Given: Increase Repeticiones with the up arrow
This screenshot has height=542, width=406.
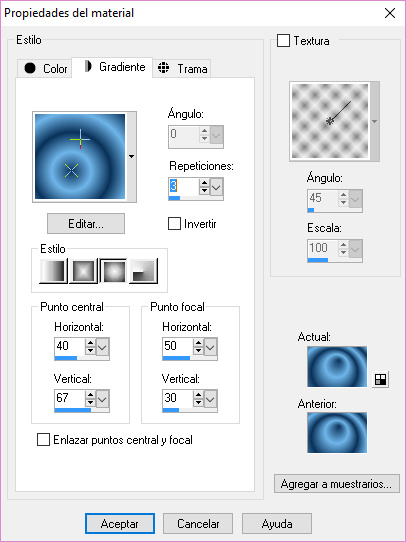Looking at the screenshot, I should tap(204, 183).
